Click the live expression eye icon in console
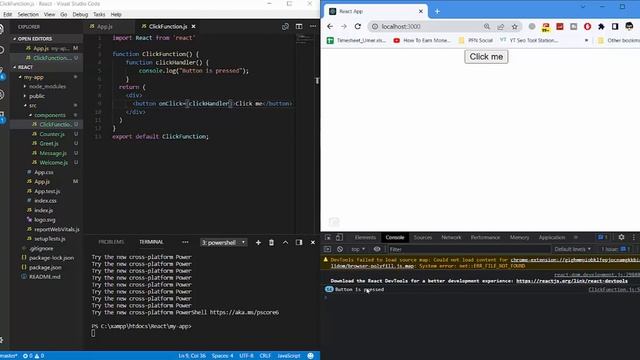 pos(377,249)
